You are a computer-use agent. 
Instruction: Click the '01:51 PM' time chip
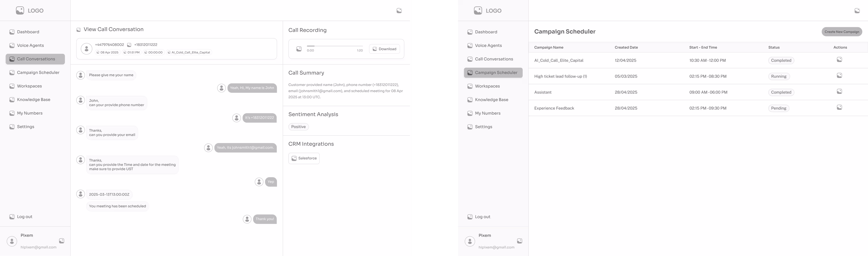tap(131, 53)
